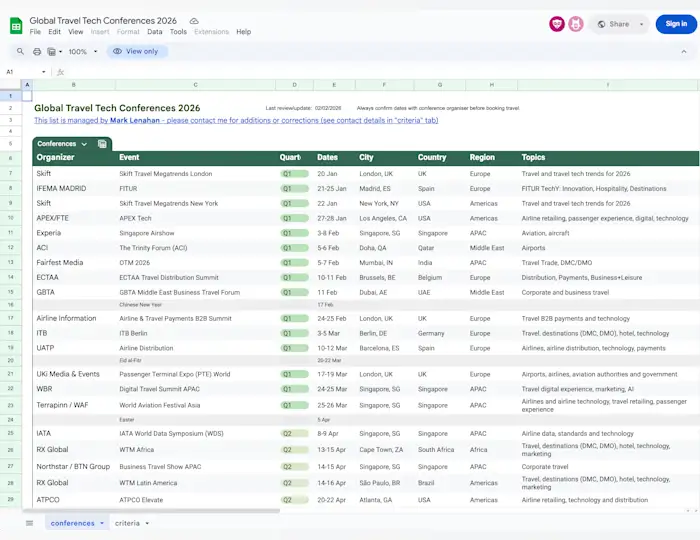Open the filter views dropdown arrow
The height and width of the screenshot is (540, 700).
click(x=60, y=52)
